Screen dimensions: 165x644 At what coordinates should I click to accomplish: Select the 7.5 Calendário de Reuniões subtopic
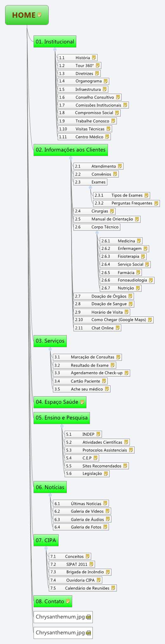coord(83,588)
